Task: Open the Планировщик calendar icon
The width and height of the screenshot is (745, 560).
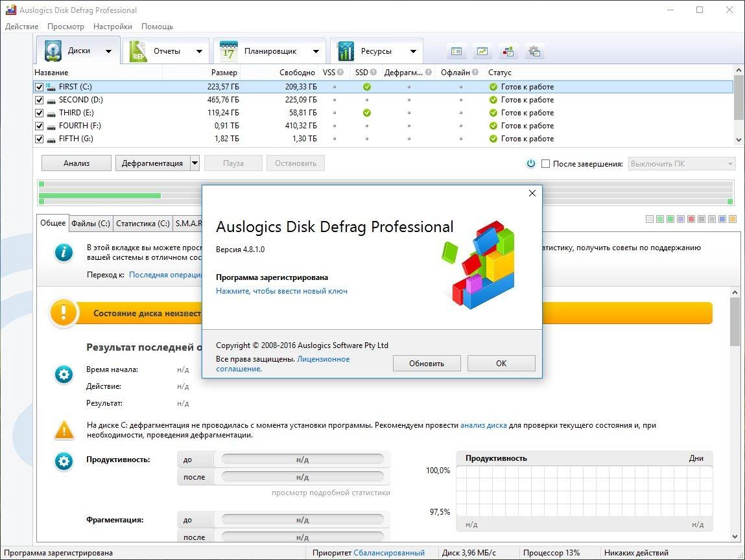Action: pos(228,51)
